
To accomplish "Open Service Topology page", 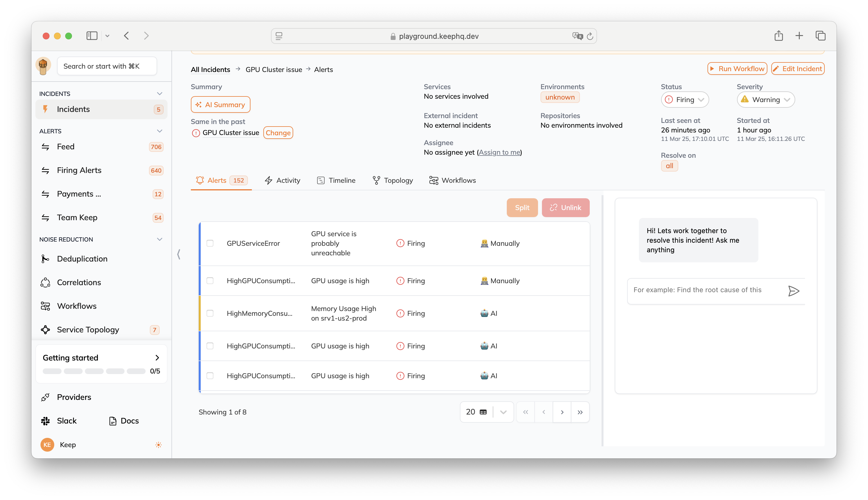I will coord(101,330).
